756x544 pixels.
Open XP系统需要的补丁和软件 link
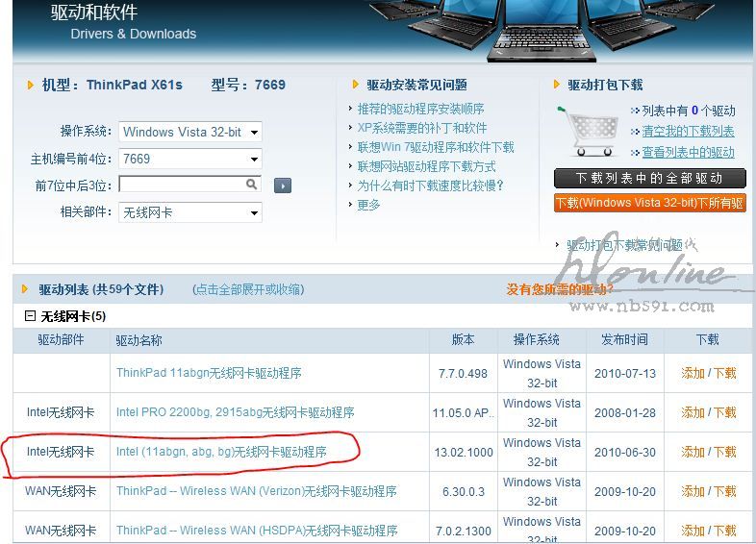(x=422, y=128)
